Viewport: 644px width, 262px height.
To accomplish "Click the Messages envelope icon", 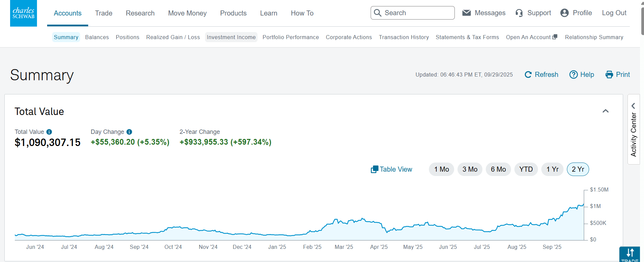I will tap(466, 13).
